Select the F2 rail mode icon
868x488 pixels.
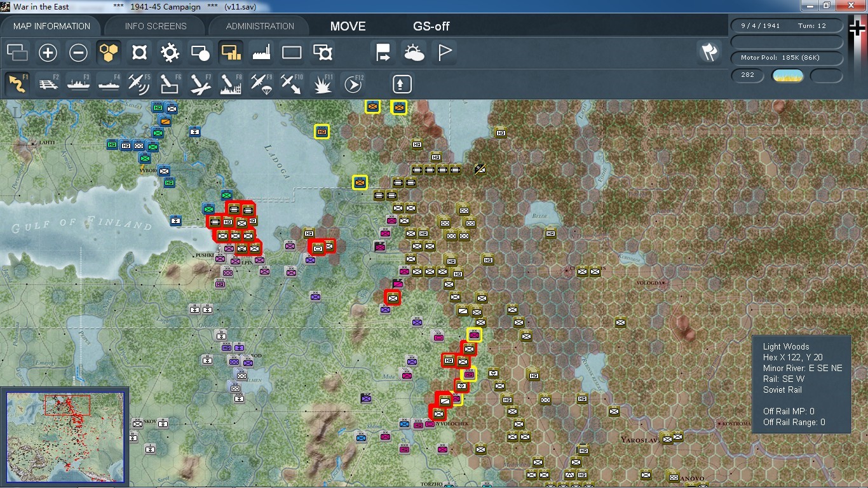(48, 84)
